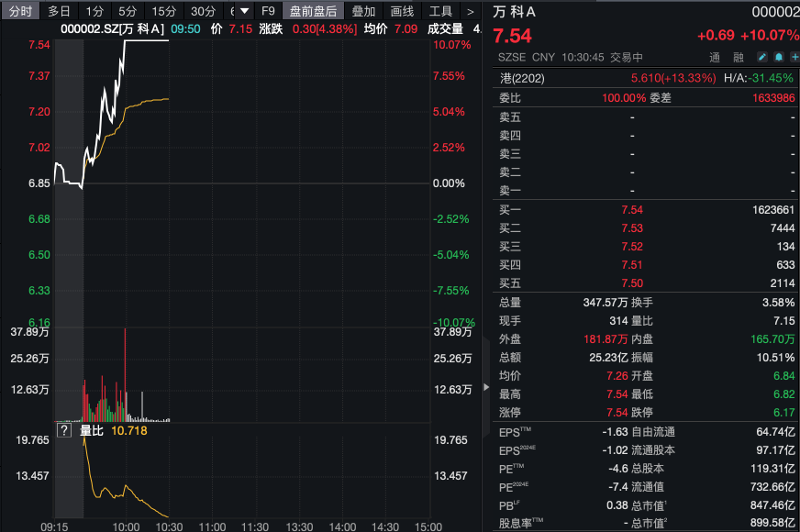Click the 最低 value 6.82

point(784,394)
